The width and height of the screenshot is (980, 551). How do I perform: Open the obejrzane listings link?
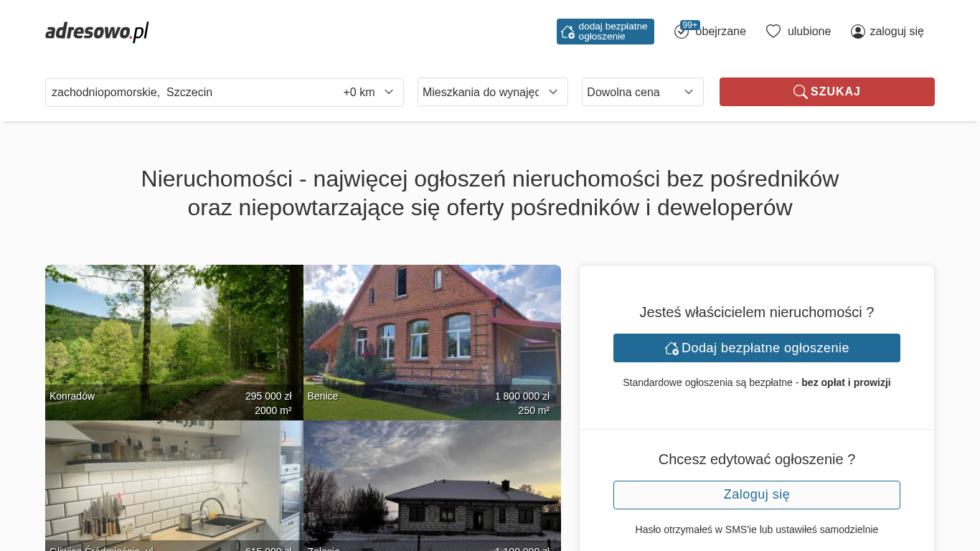720,32
